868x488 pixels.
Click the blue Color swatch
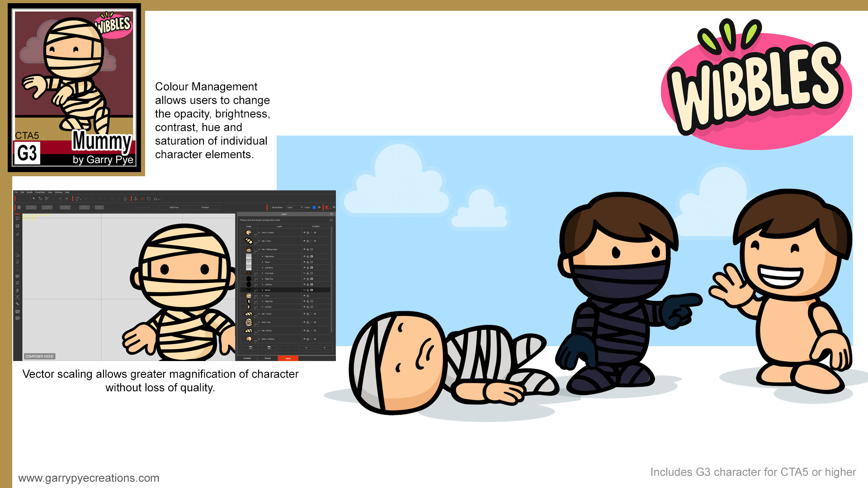314,207
